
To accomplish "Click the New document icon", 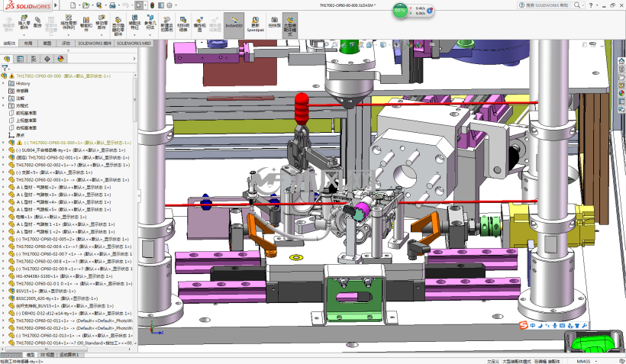I will click(73, 5).
